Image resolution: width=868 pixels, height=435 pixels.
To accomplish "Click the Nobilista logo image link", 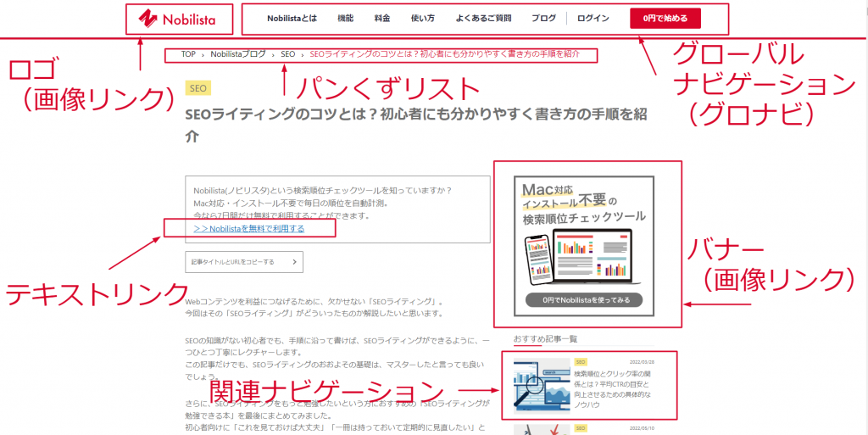I will tap(177, 20).
